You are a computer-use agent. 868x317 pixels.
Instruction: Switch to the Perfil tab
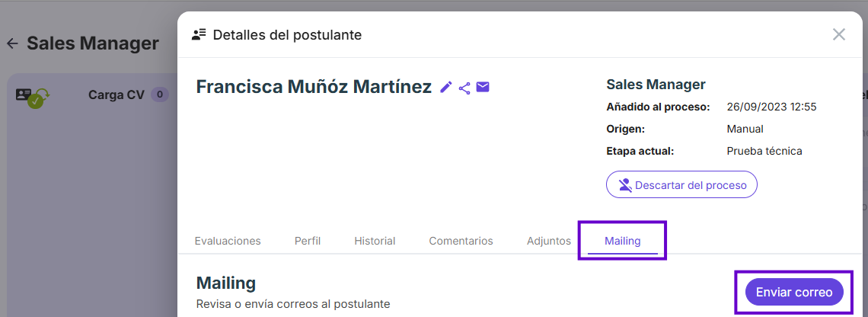[308, 241]
